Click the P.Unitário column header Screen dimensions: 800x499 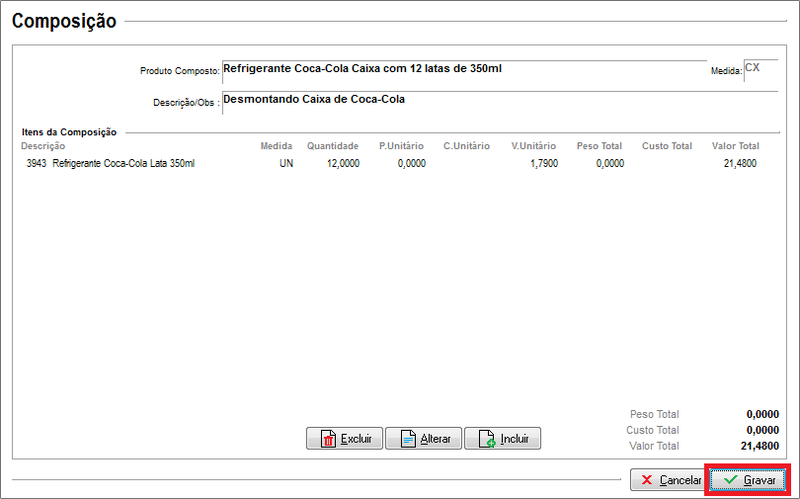coord(402,146)
